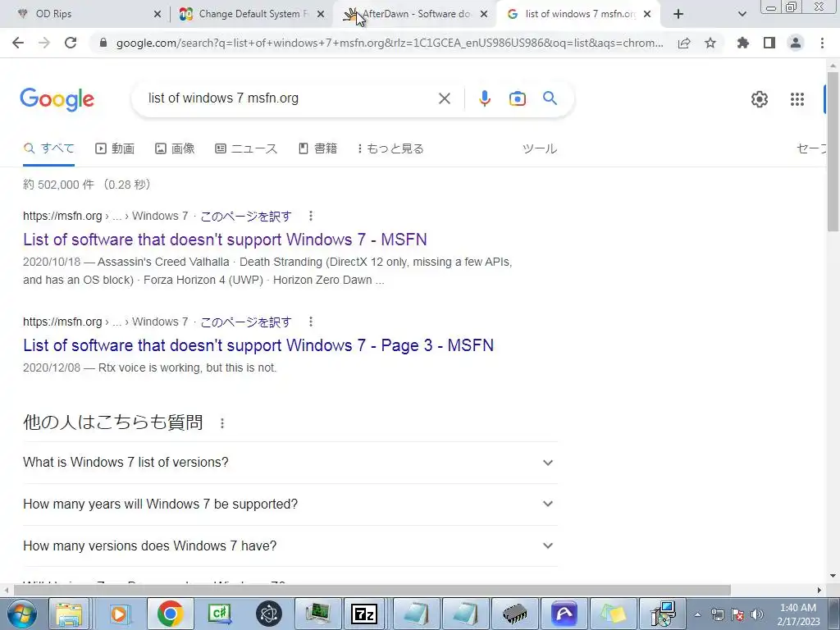Open the new tab plus button
The height and width of the screenshot is (630, 840).
pos(678,14)
